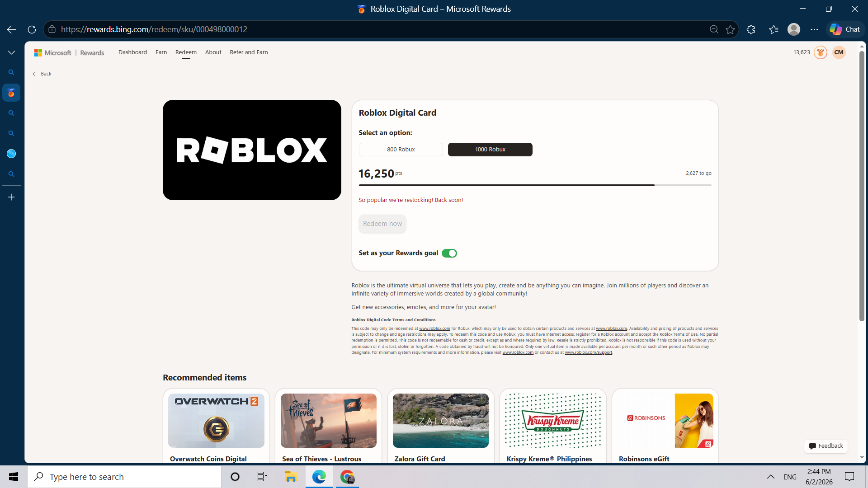Open the Favorites list icon
The width and height of the screenshot is (868, 488).
774,29
